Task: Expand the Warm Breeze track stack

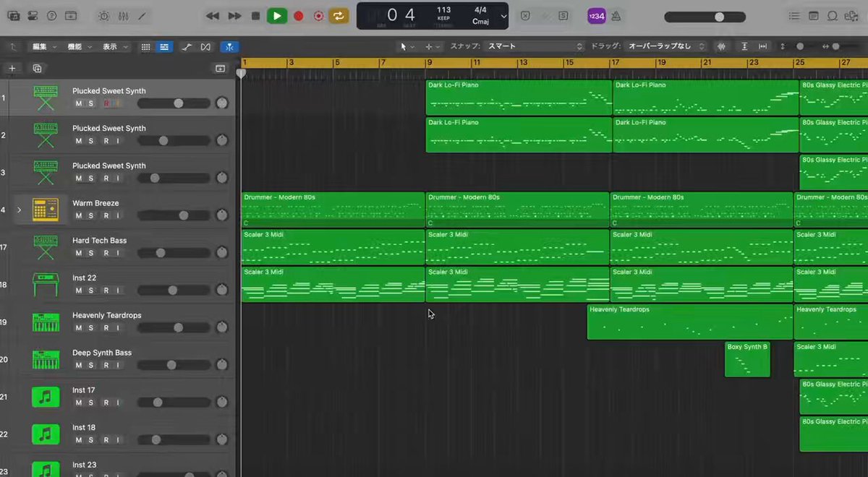Action: pos(19,210)
